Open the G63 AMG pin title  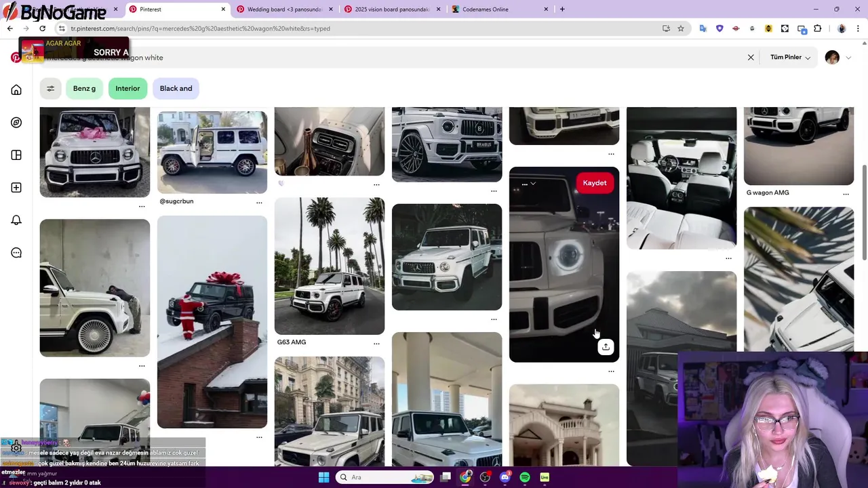(x=292, y=342)
